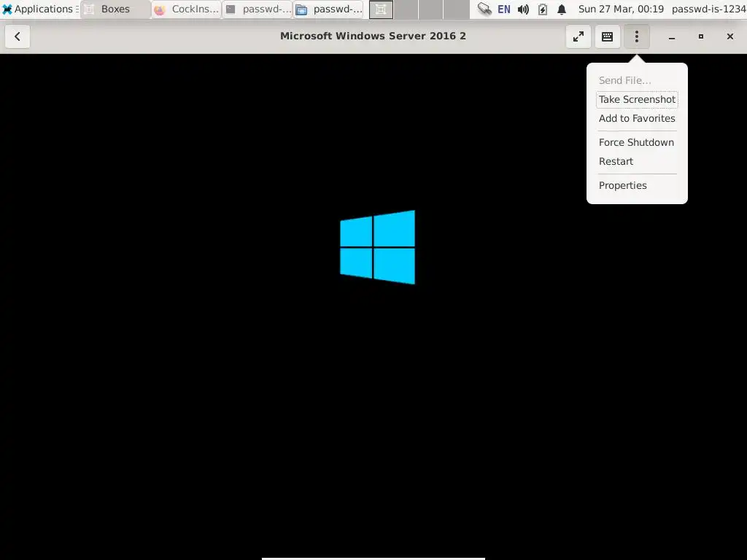Viewport: 747px width, 560px height.
Task: Click the Windows logo in VM display
Action: (377, 247)
